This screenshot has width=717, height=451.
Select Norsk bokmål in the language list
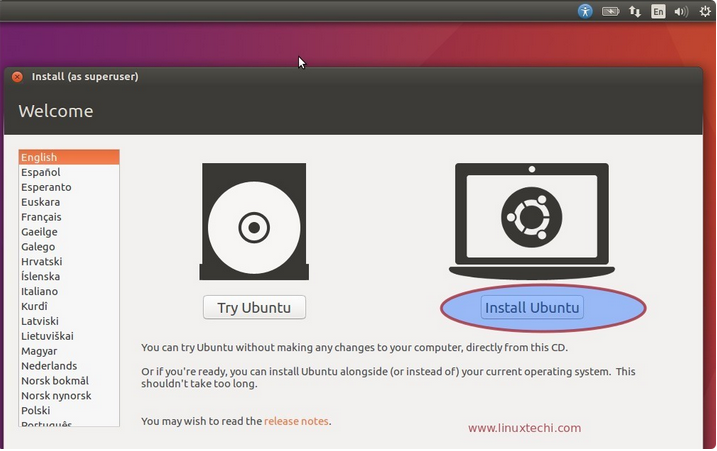pyautogui.click(x=69, y=381)
